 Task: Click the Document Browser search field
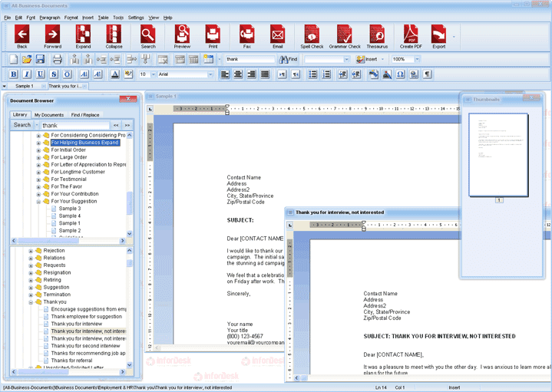pos(75,125)
